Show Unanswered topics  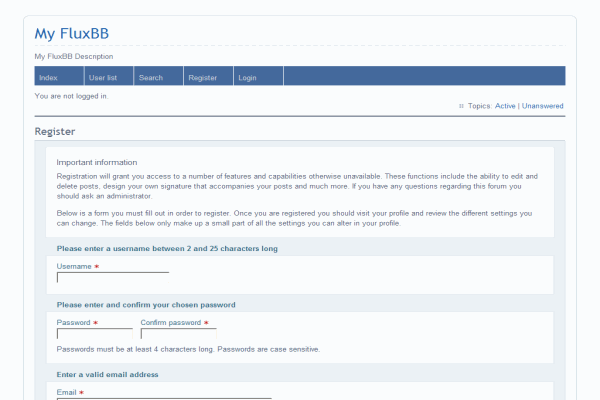pyautogui.click(x=542, y=106)
